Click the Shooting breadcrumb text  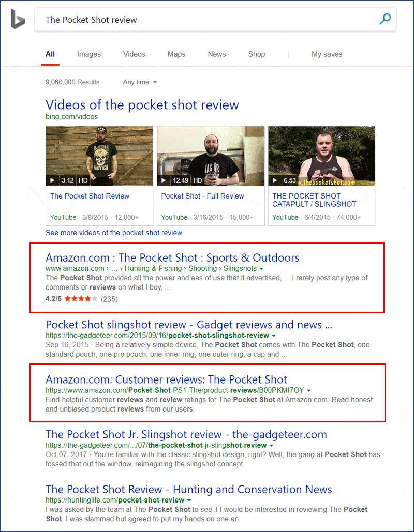(202, 268)
